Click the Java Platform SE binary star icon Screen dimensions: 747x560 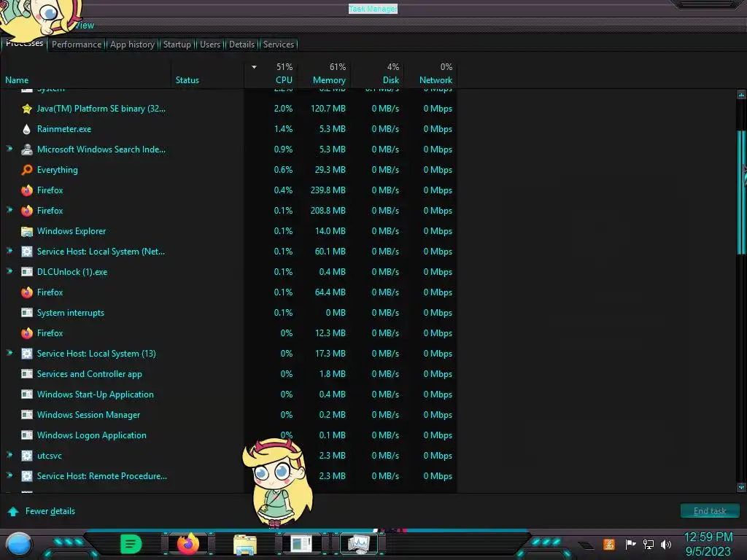click(x=27, y=109)
